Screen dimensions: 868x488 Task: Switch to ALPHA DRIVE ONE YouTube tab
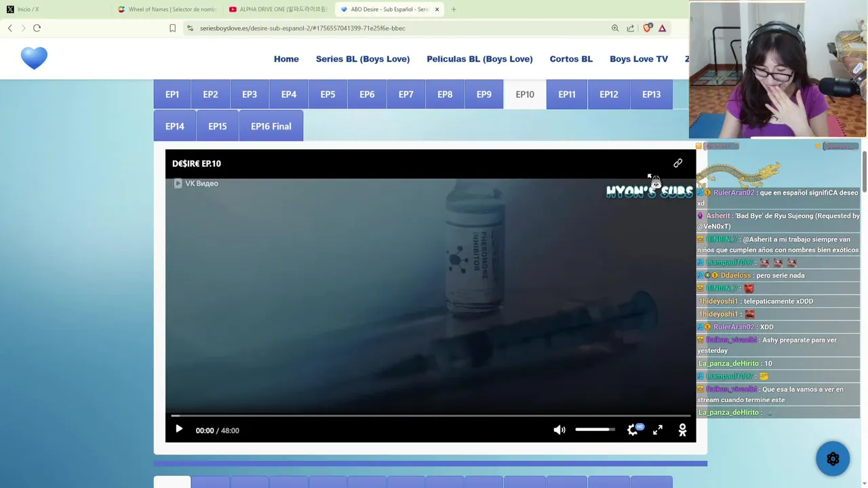coord(278,9)
